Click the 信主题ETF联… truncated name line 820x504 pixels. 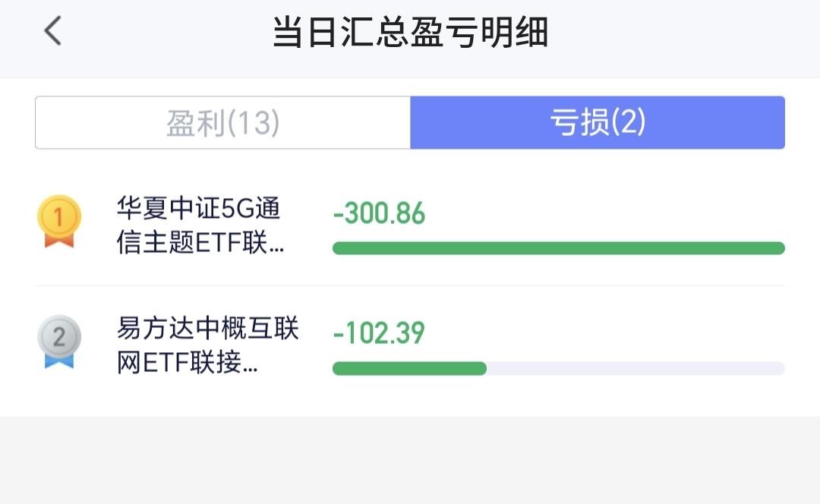pos(200,243)
